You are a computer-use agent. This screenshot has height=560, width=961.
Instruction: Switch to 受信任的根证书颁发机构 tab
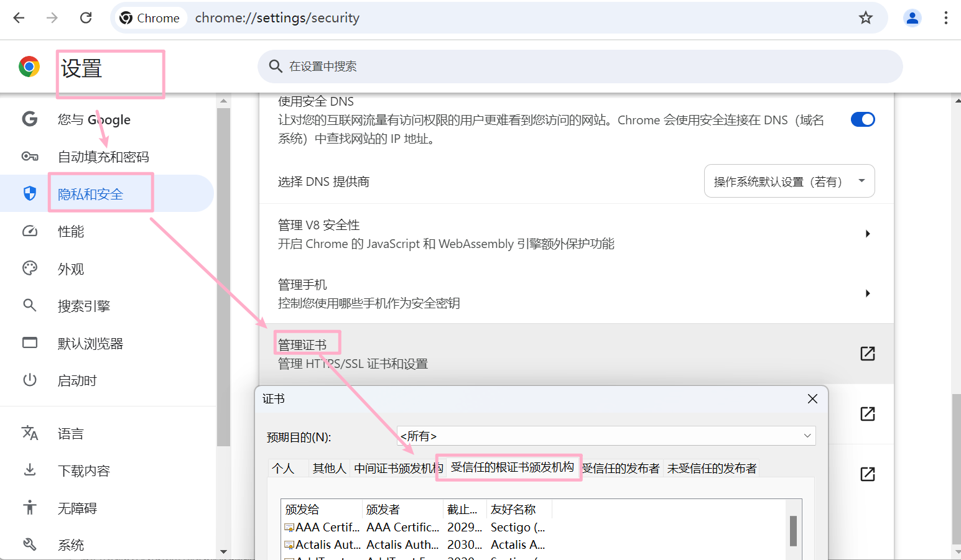click(512, 467)
